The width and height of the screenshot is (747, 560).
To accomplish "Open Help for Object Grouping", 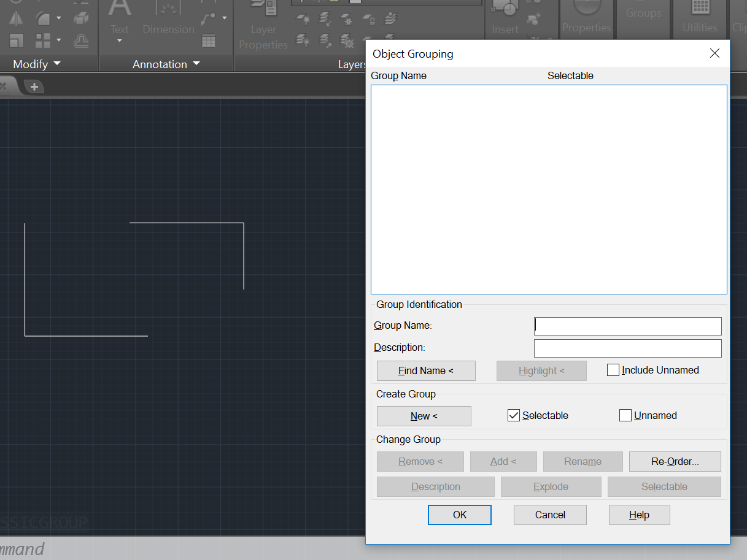I will point(639,515).
